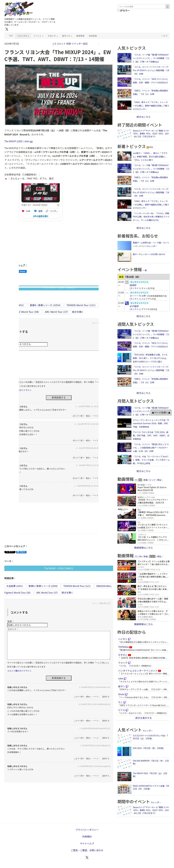Open Twitch icon beside sako stream
Viewport: 174px width, 868px height.
(125, 679)
